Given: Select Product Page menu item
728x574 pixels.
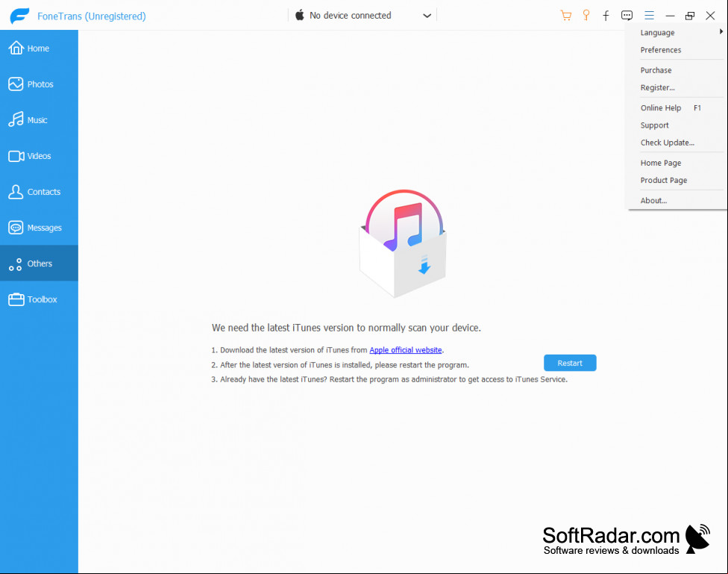Looking at the screenshot, I should point(663,181).
